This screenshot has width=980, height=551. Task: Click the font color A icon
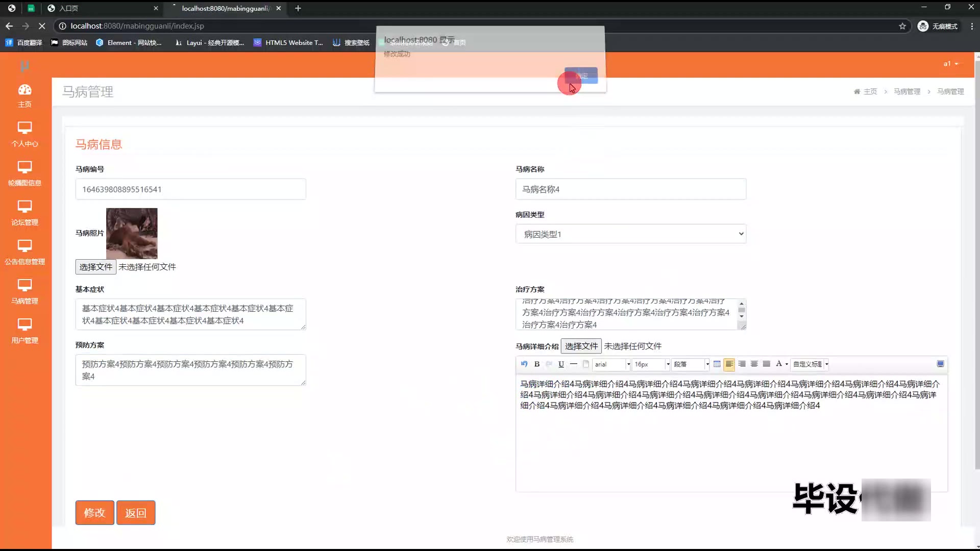(779, 364)
